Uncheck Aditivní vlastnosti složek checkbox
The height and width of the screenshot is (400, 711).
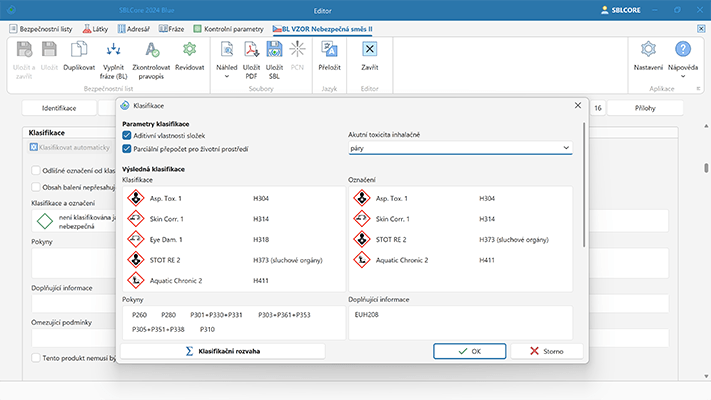(x=127, y=135)
